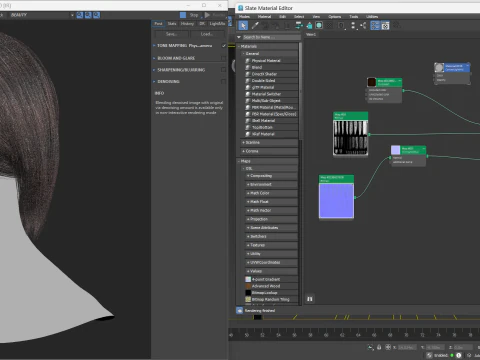
Task: Select Physical Material in the list
Action: [271, 61]
